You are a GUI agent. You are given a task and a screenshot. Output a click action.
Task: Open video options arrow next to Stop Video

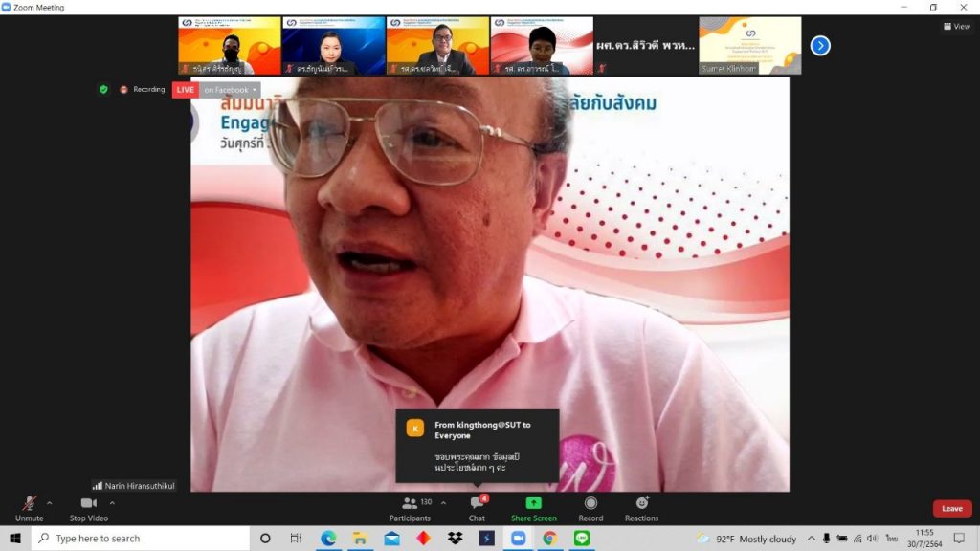pos(112,503)
